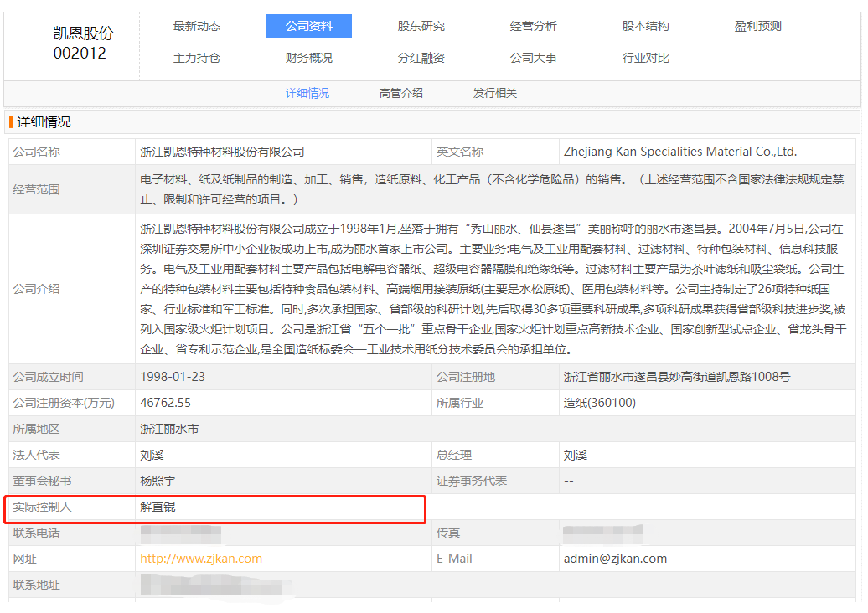Viewport: 868px width, 613px height.
Task: Click the 经营范围 row label
Action: [x=36, y=190]
